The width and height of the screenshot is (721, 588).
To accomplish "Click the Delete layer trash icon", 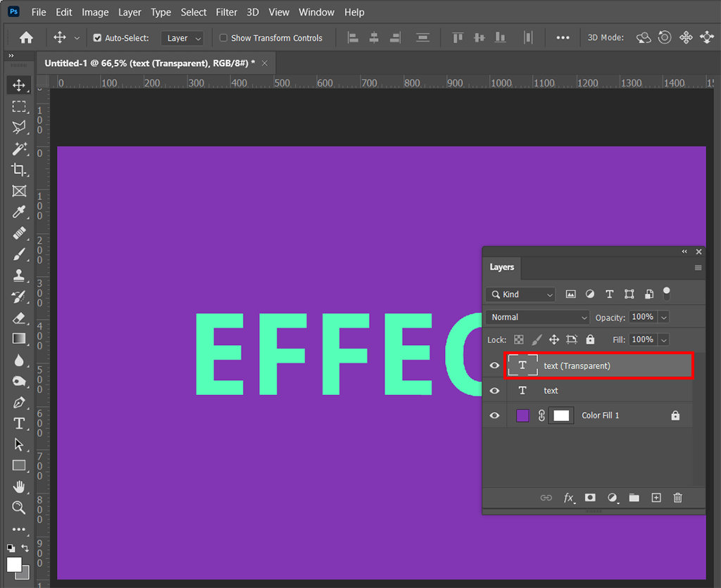I will coord(678,497).
